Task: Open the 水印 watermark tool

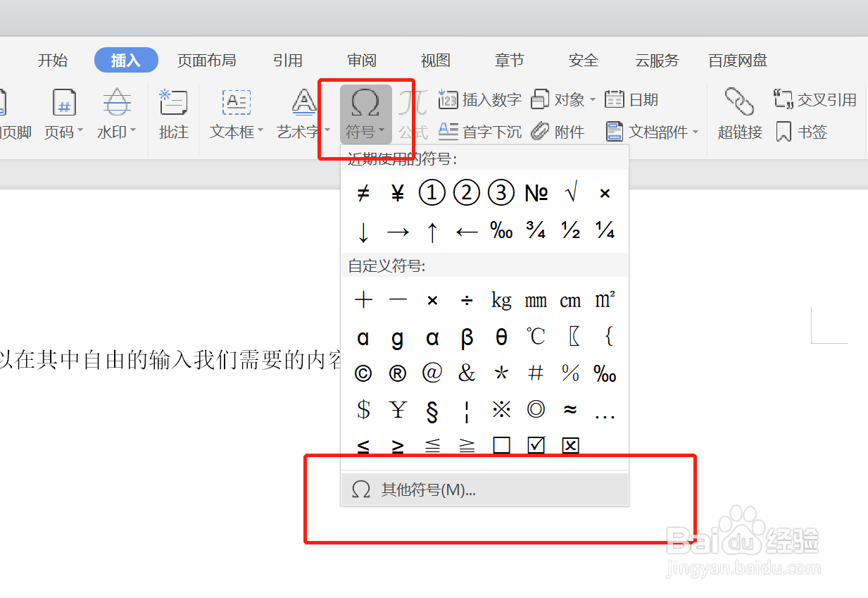Action: pyautogui.click(x=115, y=113)
